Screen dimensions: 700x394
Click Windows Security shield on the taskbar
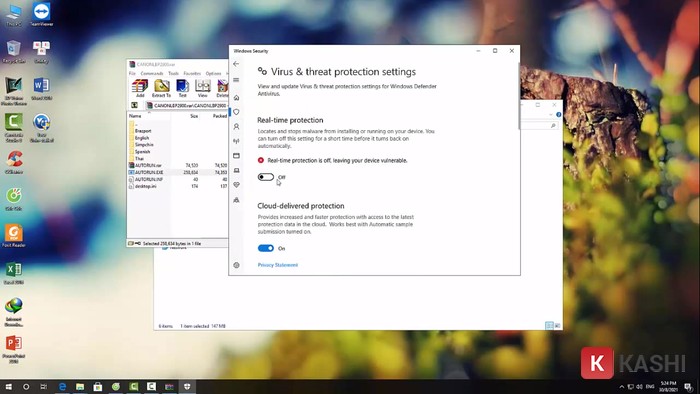click(187, 386)
